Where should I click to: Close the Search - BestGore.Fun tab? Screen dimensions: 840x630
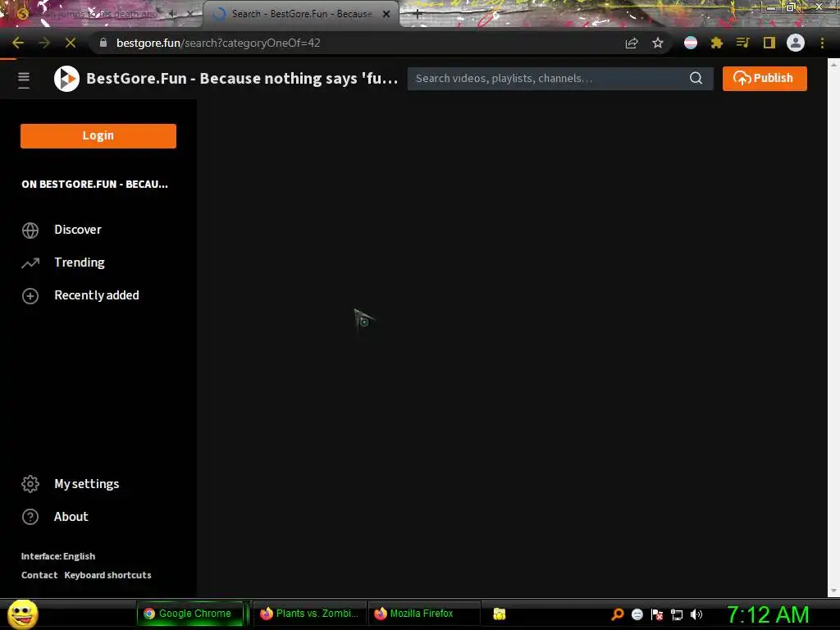coord(386,14)
